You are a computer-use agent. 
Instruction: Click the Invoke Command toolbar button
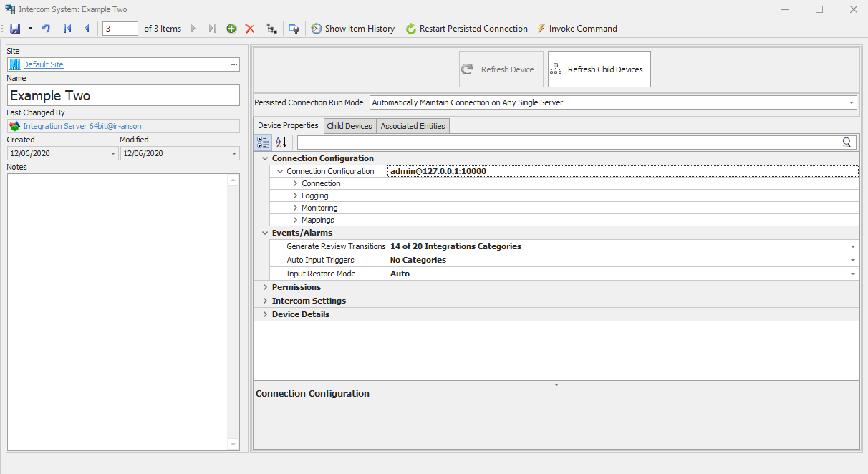tap(577, 29)
